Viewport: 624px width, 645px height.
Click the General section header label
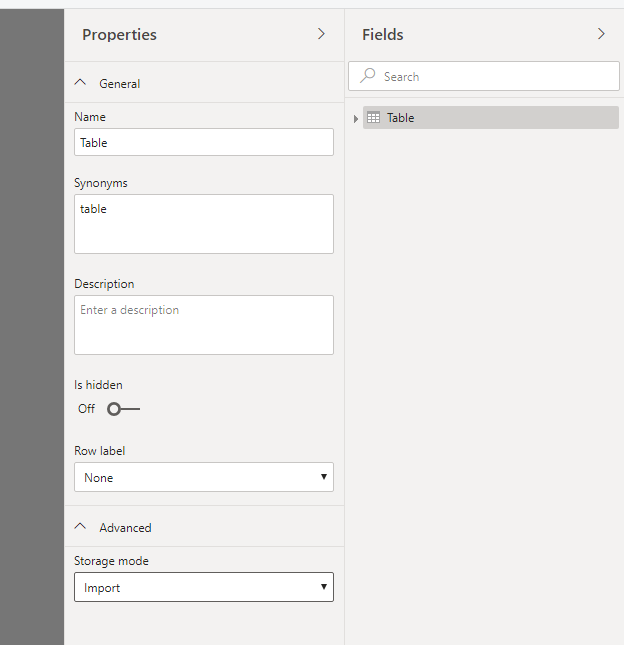click(x=120, y=84)
